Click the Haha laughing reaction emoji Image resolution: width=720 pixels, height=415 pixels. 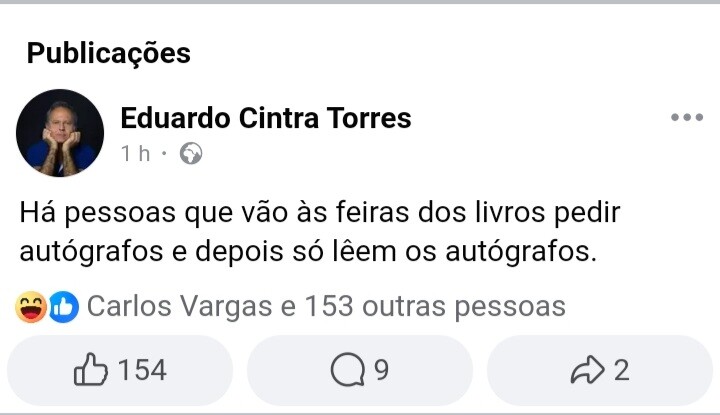click(x=32, y=306)
